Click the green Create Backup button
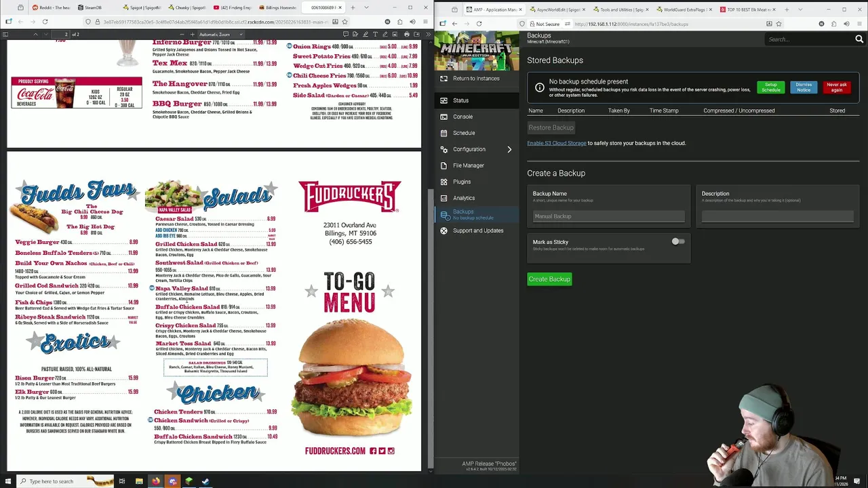The width and height of the screenshot is (868, 488). [549, 279]
